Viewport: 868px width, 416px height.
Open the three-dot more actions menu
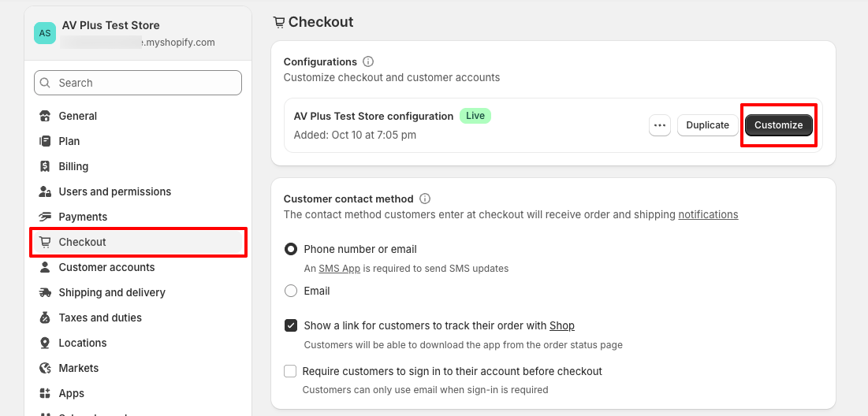point(659,125)
